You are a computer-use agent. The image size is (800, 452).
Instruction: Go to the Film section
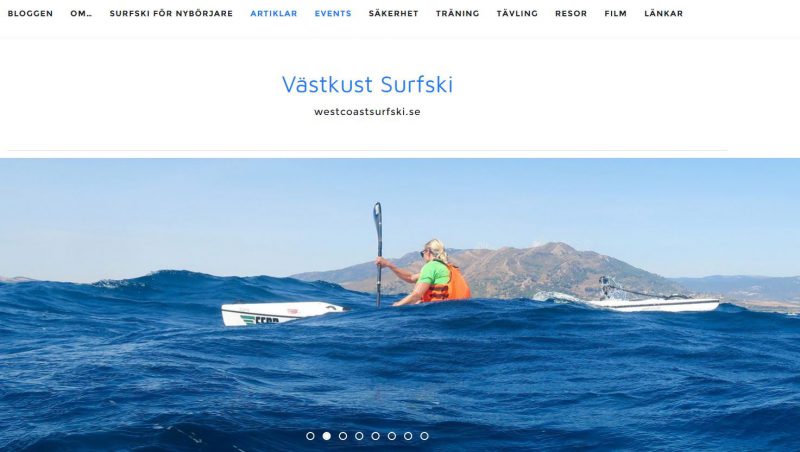pyautogui.click(x=615, y=14)
